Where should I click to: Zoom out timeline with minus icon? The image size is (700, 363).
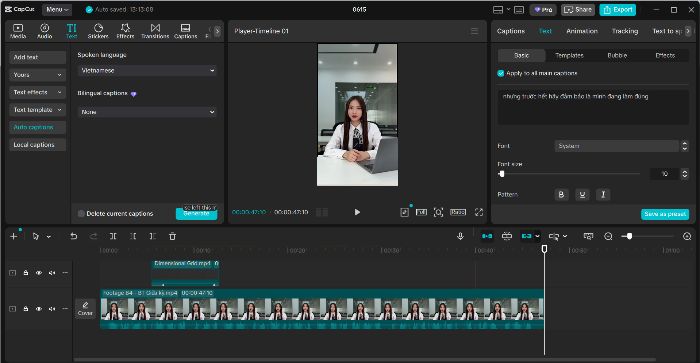point(608,236)
